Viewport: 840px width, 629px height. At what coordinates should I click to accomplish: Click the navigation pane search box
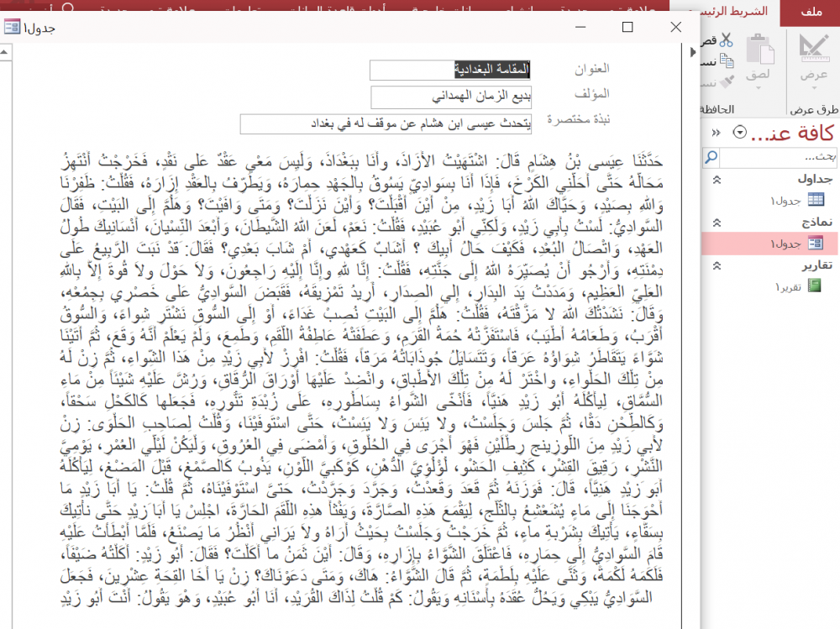coord(777,157)
